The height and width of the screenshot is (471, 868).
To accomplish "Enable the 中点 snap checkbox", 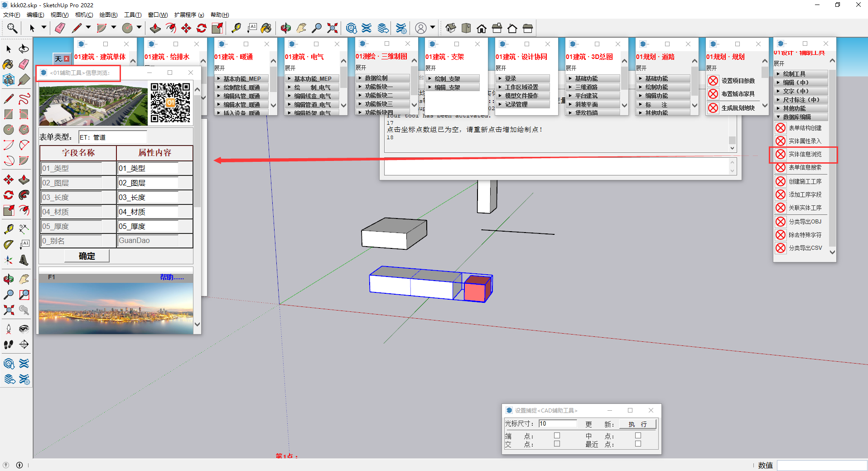I will (x=638, y=436).
